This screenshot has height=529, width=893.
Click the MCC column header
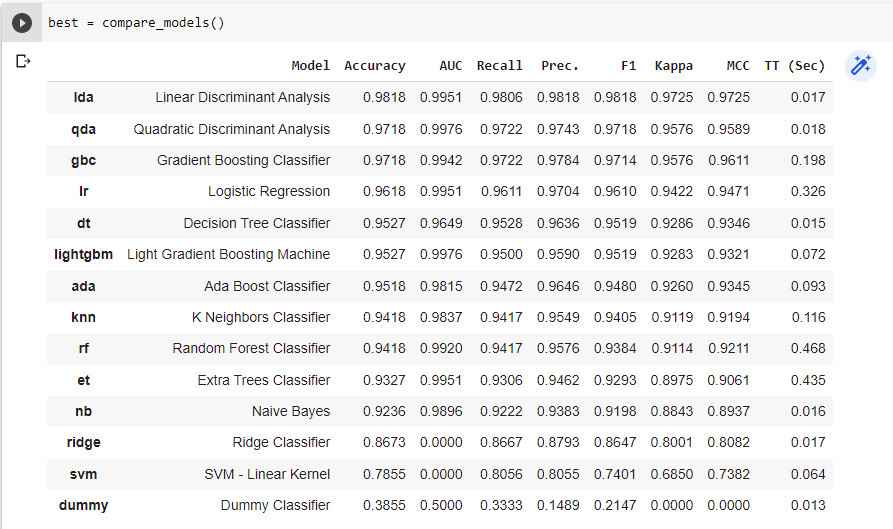[737, 66]
